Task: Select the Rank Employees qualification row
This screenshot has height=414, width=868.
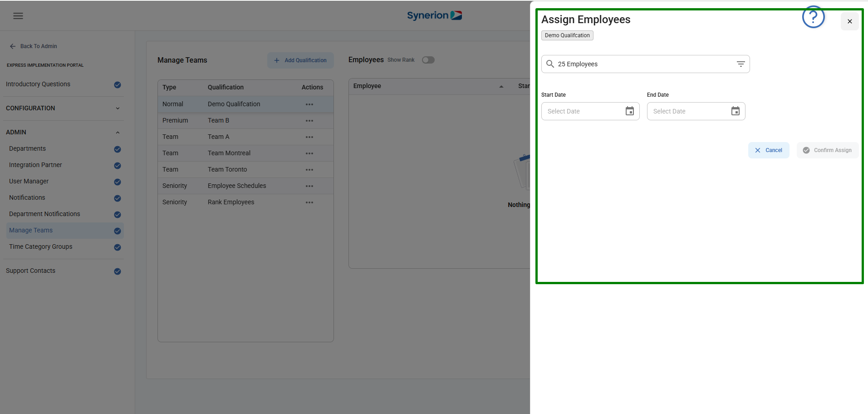Action: point(245,202)
